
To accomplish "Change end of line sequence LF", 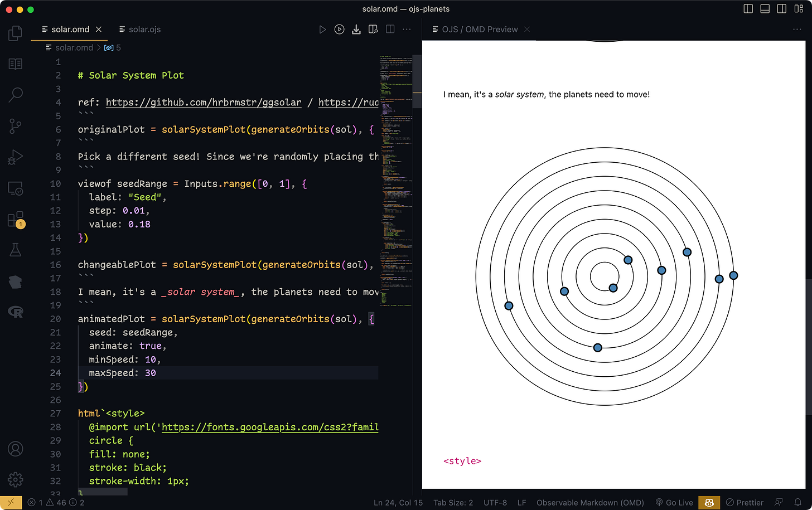I will 521,503.
